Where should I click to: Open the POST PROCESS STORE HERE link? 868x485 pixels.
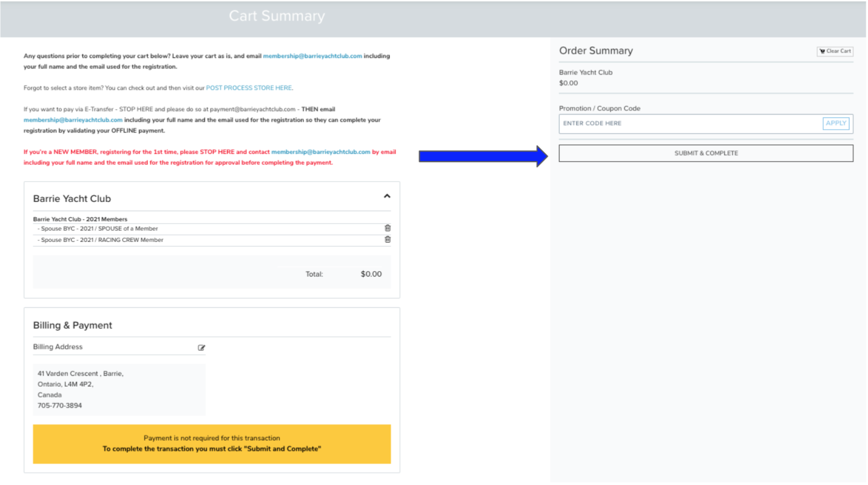[248, 88]
